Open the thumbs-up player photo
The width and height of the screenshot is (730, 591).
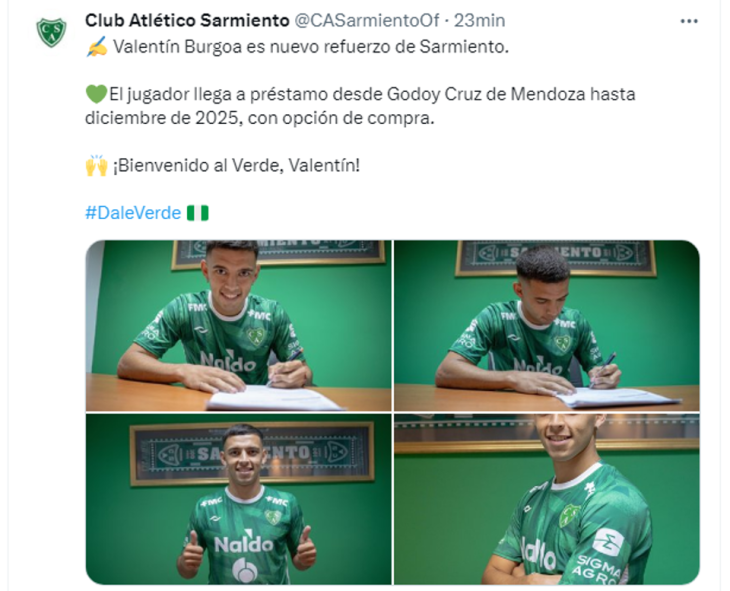pos(238,499)
